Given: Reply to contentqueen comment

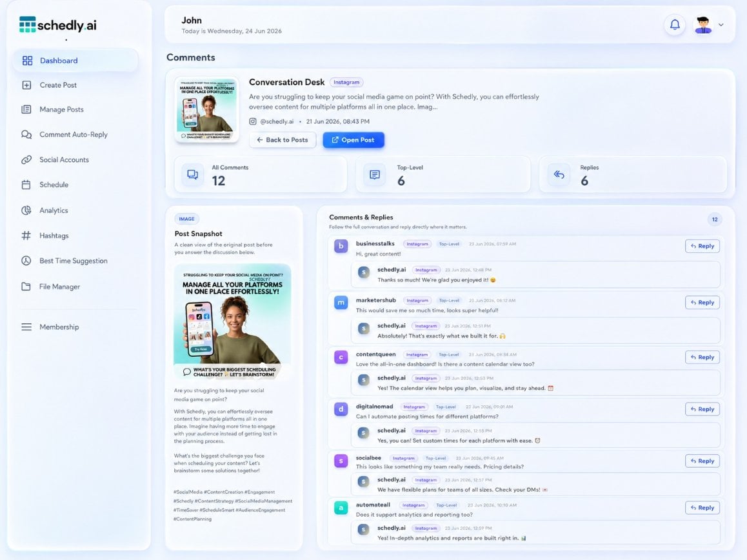Looking at the screenshot, I should pyautogui.click(x=702, y=357).
